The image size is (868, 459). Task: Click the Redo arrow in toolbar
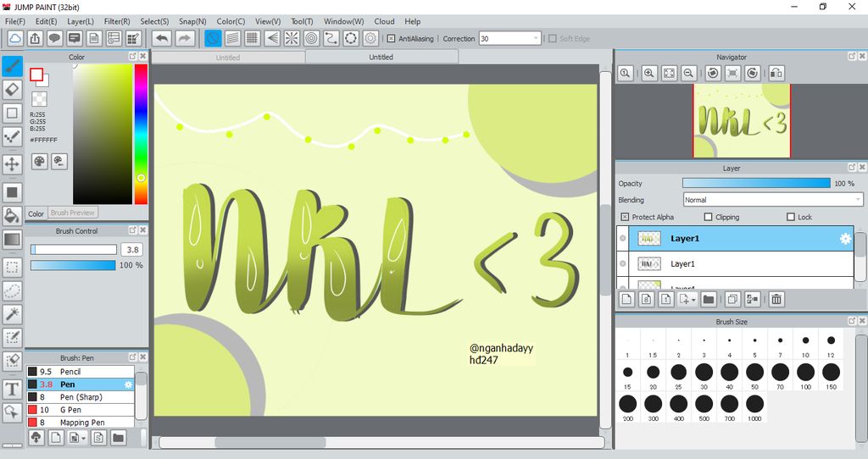click(x=185, y=38)
